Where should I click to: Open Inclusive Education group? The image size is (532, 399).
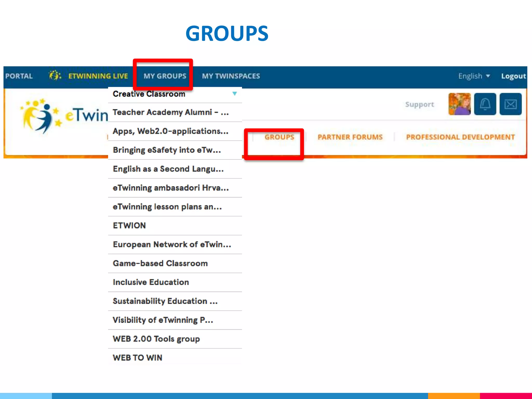pyautogui.click(x=175, y=282)
